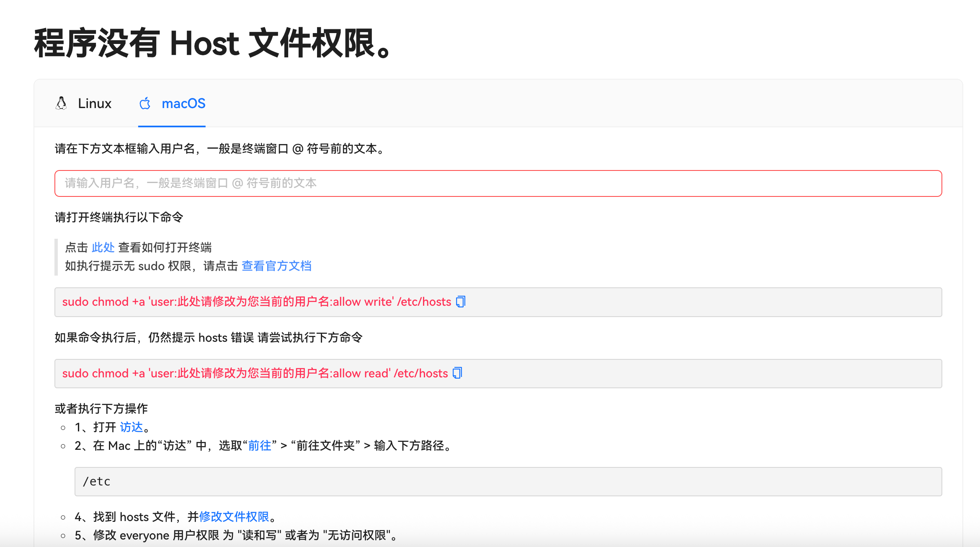Click the macOS apple icon
This screenshot has width=980, height=547.
point(145,103)
